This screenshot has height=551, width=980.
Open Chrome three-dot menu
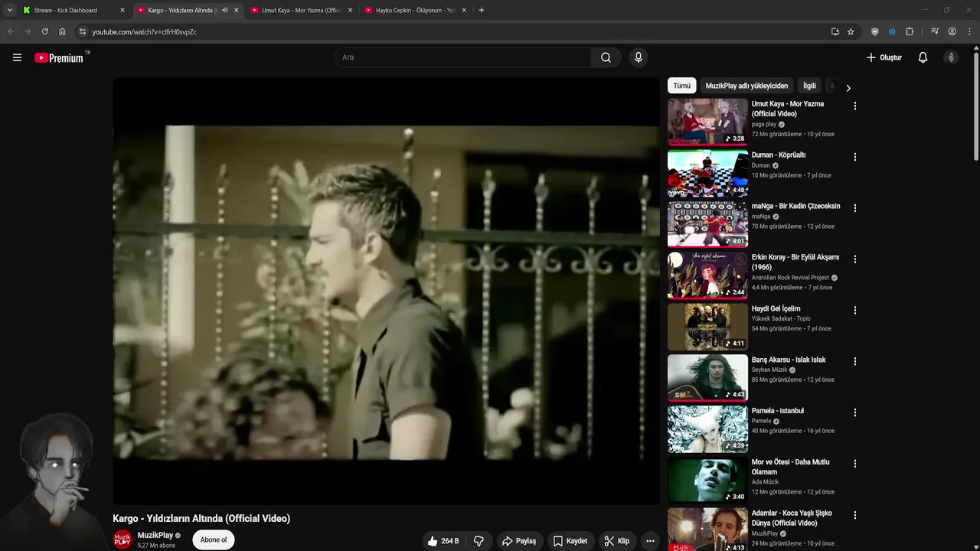tap(970, 31)
